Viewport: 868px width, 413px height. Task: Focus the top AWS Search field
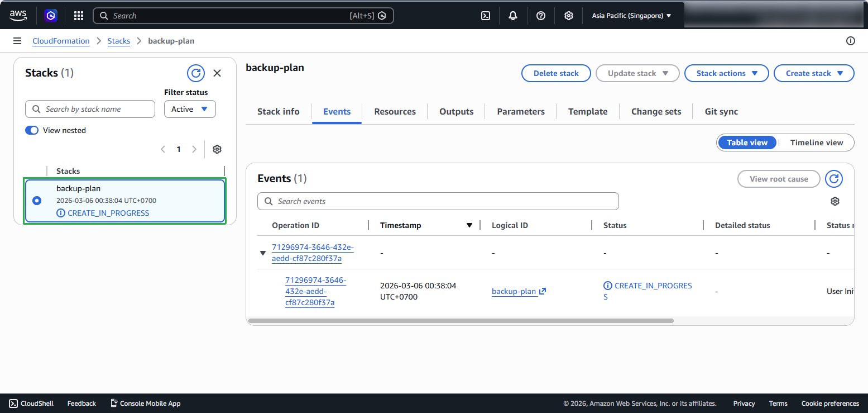tap(243, 16)
